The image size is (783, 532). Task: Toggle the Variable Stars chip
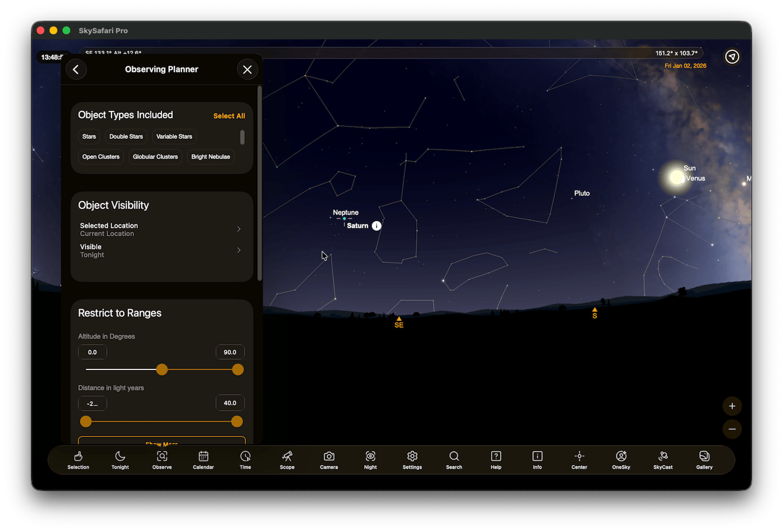(174, 137)
